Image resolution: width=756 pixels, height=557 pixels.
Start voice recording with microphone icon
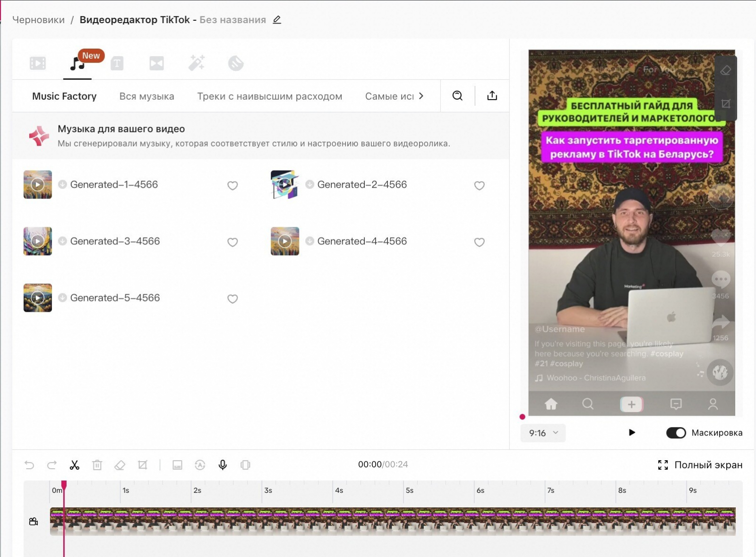point(223,465)
